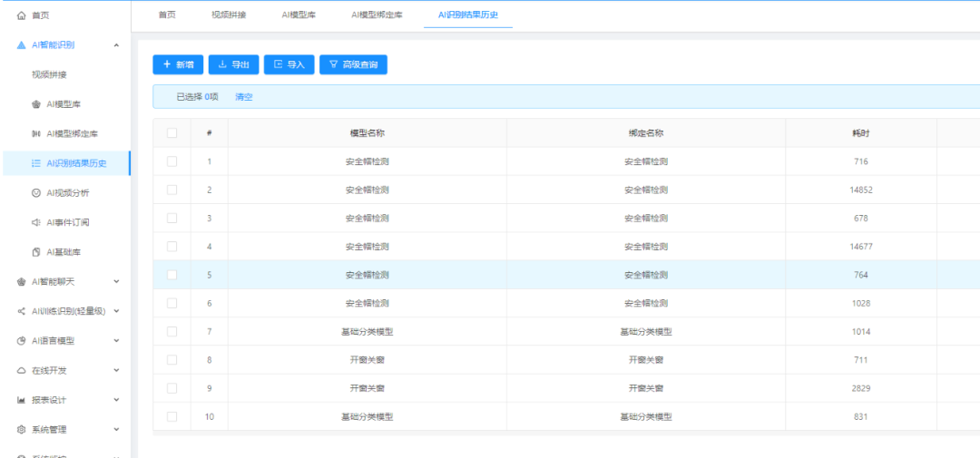Click the AI事件订阅 speaker icon
Viewport: 980px width, 458px height.
pyautogui.click(x=36, y=222)
